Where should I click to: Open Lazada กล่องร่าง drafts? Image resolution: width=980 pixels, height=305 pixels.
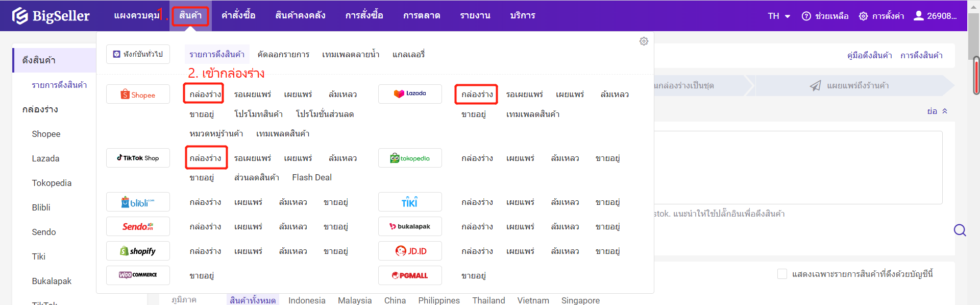(477, 94)
